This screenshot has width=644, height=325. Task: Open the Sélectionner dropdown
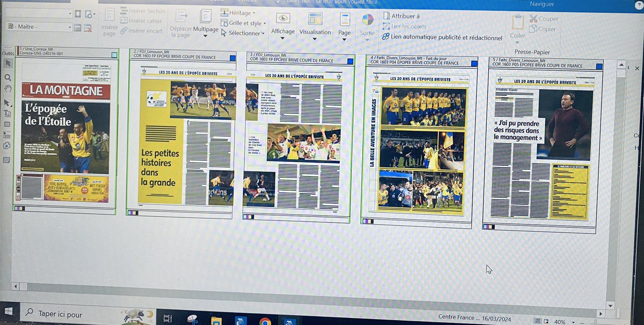tap(243, 33)
